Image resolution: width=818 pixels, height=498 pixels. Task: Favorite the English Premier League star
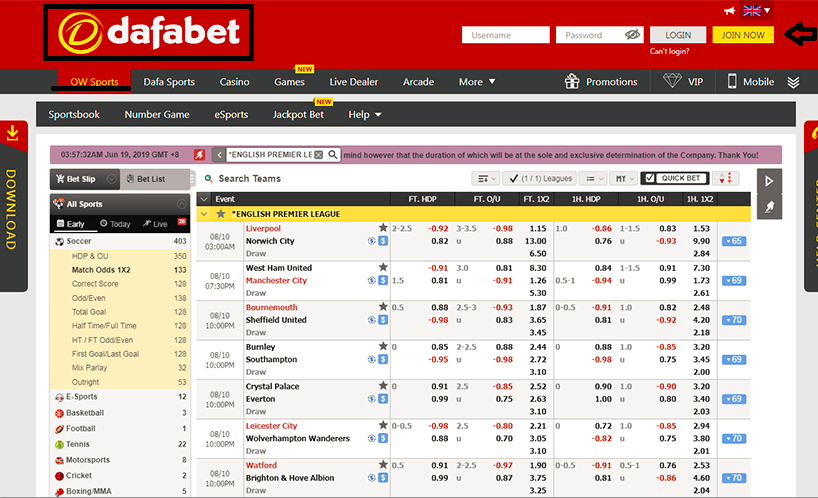221,214
